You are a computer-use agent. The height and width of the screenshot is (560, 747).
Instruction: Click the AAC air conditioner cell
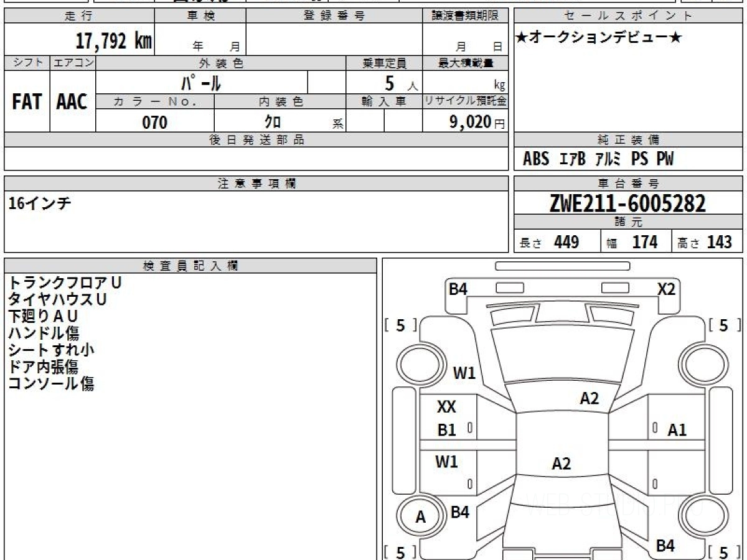(x=72, y=102)
